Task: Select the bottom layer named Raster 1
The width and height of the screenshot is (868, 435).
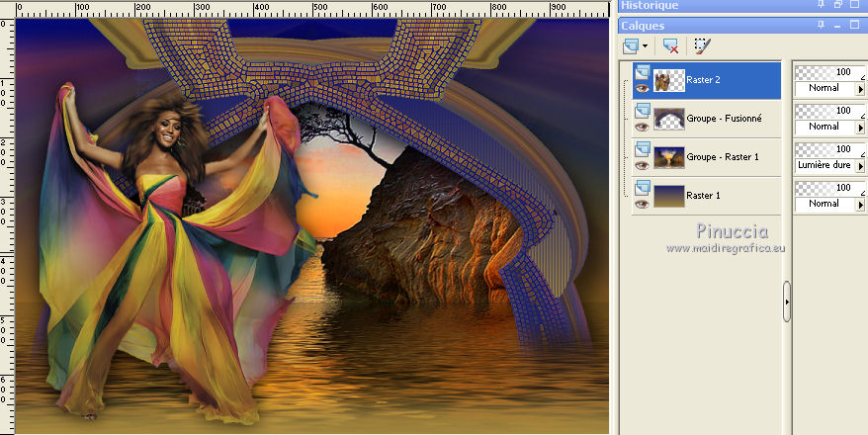Action: click(x=703, y=196)
